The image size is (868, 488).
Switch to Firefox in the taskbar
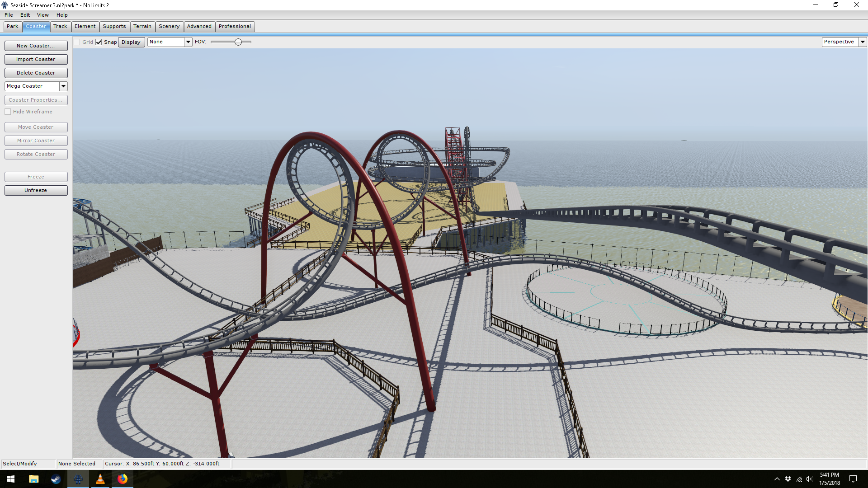point(123,479)
